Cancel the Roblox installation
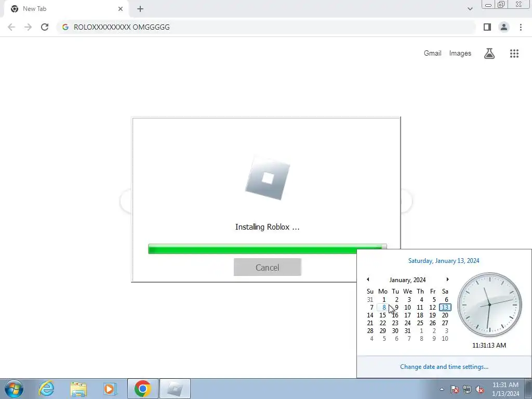532x399 pixels. point(268,268)
